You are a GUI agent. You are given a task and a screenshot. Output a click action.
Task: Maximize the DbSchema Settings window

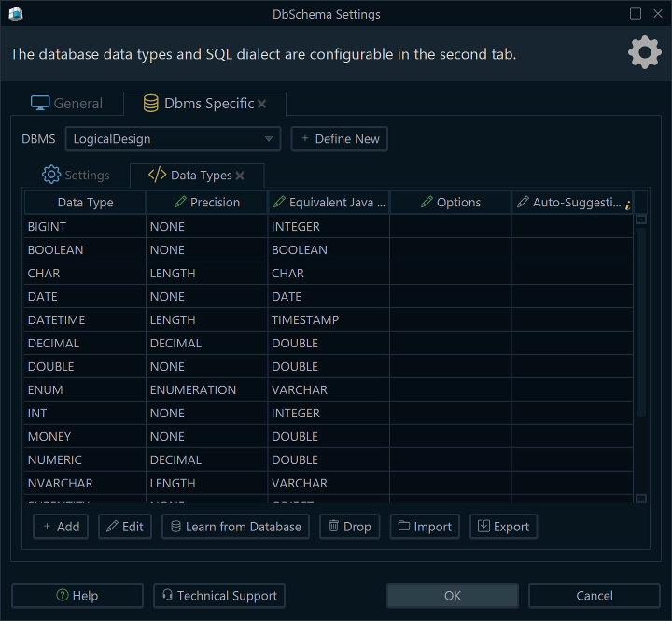(636, 14)
